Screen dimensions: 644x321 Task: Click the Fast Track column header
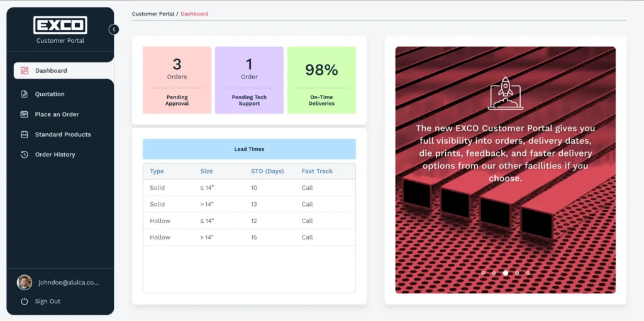pos(317,171)
